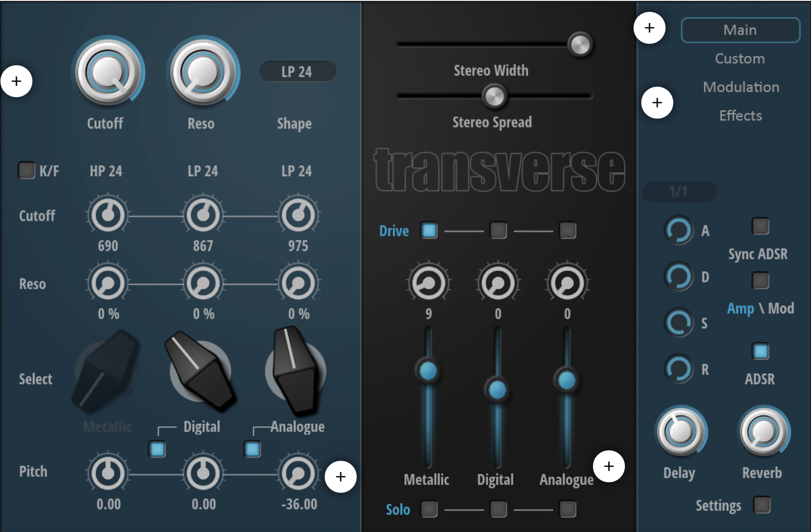The image size is (811, 532).
Task: Click the Analogue Select rotary switch
Action: pyautogui.click(x=296, y=371)
